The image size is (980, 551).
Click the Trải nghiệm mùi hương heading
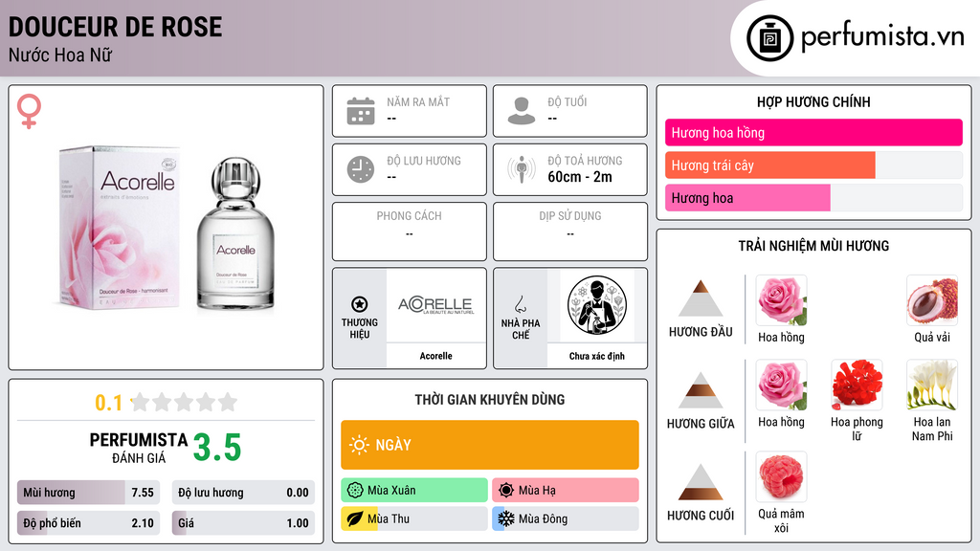813,246
